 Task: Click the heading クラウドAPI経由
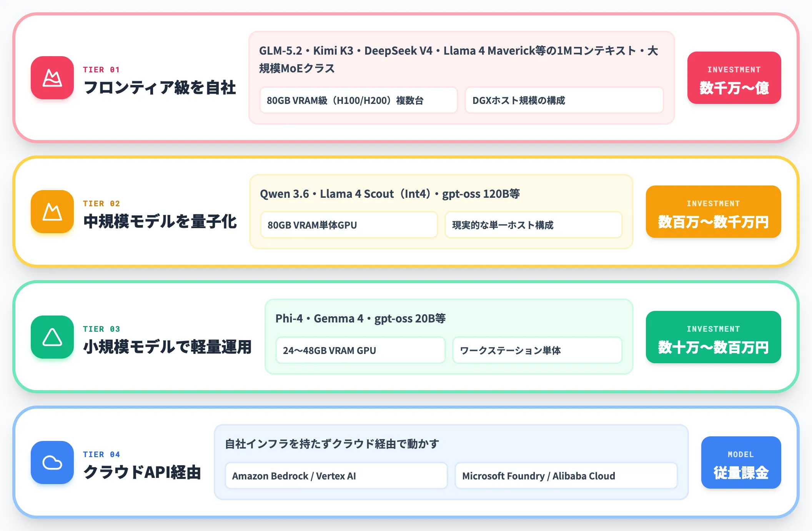(142, 473)
